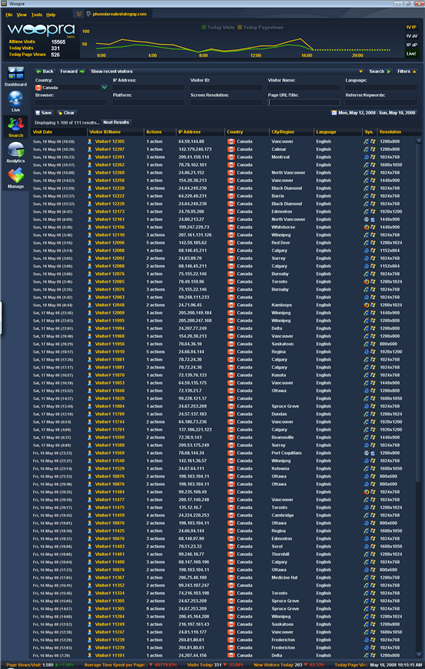425x669 pixels.
Task: Open the Country dropdown set to Canada
Action: [x=104, y=87]
